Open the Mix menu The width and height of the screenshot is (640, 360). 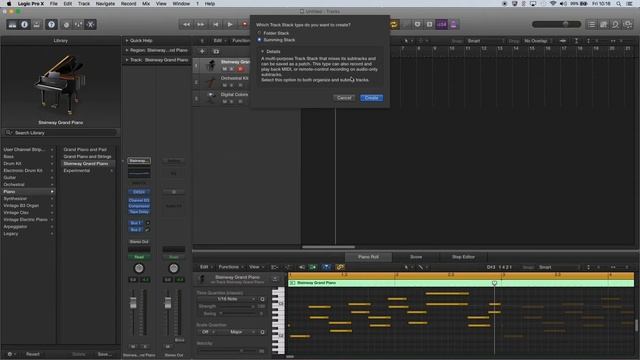(x=146, y=4)
